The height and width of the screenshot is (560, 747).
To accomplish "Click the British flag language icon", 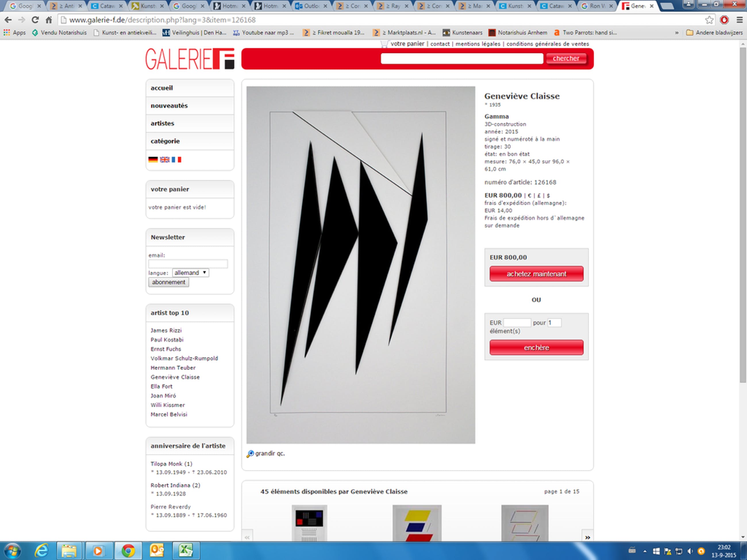I will coord(164,159).
